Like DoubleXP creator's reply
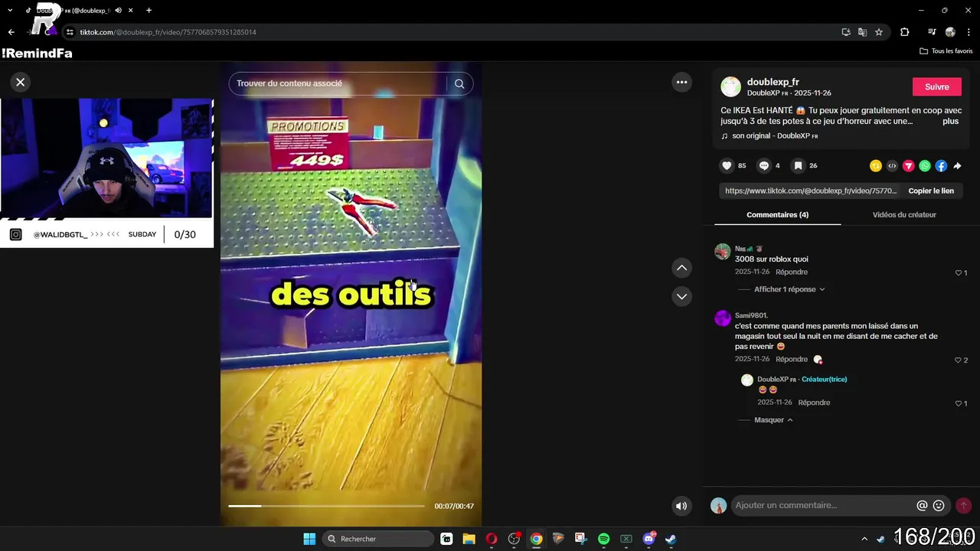The height and width of the screenshot is (551, 980). click(x=960, y=403)
